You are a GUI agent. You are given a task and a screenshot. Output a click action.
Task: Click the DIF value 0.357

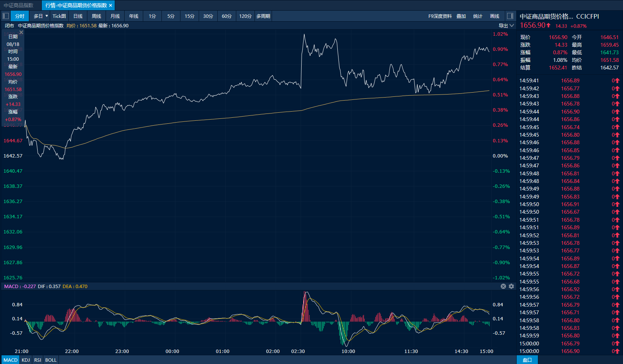point(54,287)
